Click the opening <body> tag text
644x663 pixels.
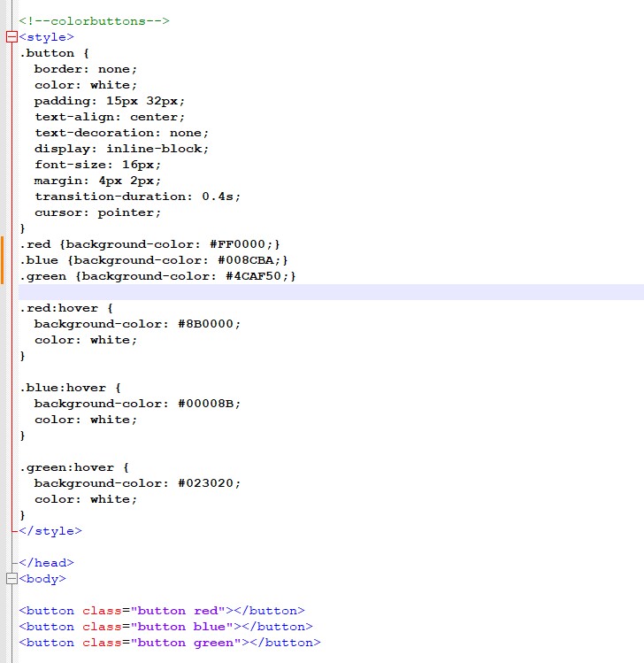42,578
